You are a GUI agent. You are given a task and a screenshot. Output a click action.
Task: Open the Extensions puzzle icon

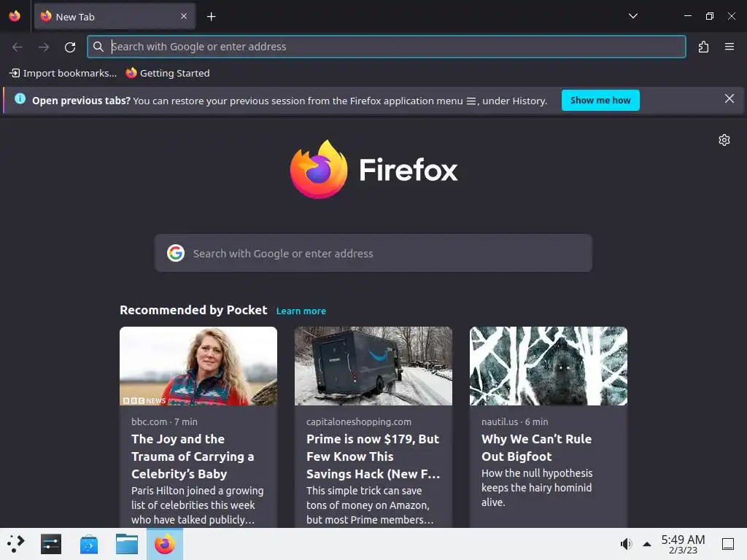point(703,47)
